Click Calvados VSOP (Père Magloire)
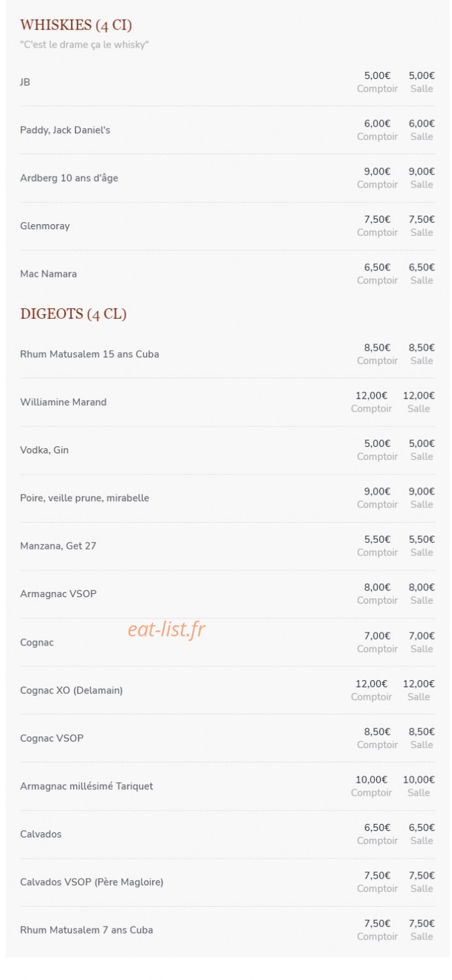Viewport: 452px width, 980px height. pyautogui.click(x=92, y=882)
